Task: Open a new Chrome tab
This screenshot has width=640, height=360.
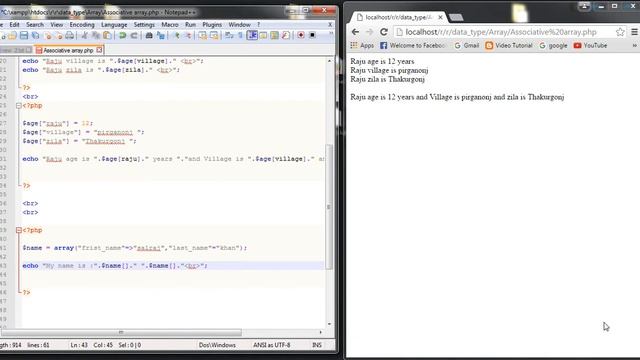Action: (456, 17)
